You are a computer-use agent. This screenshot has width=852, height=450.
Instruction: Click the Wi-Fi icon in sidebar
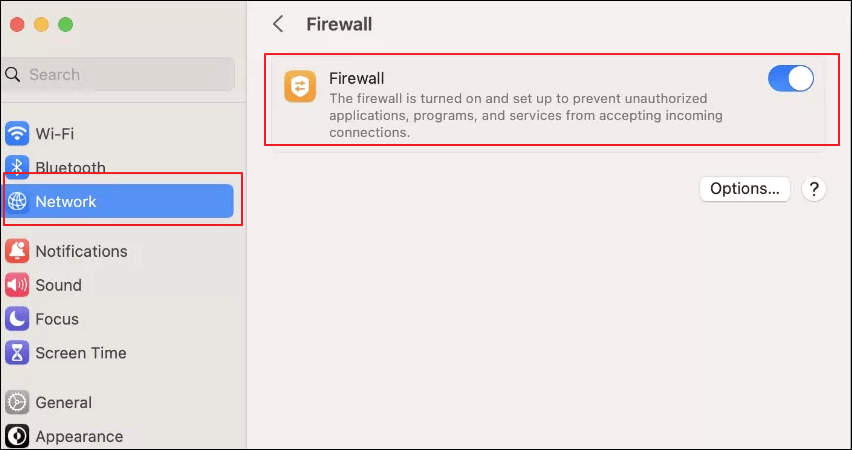pyautogui.click(x=17, y=134)
